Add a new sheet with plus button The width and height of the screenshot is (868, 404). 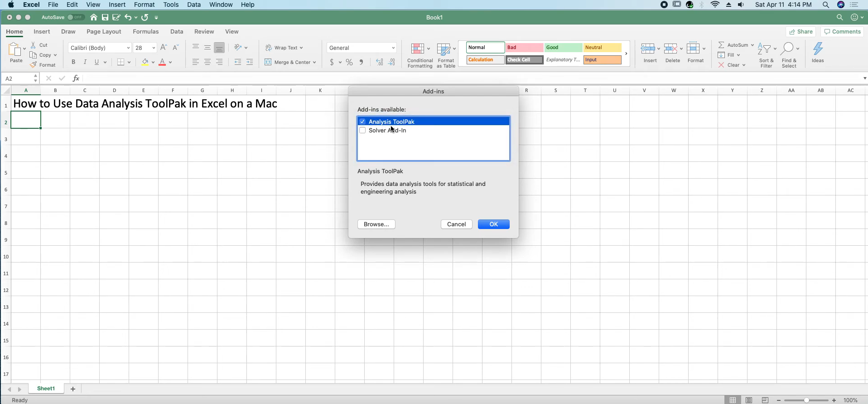(73, 389)
